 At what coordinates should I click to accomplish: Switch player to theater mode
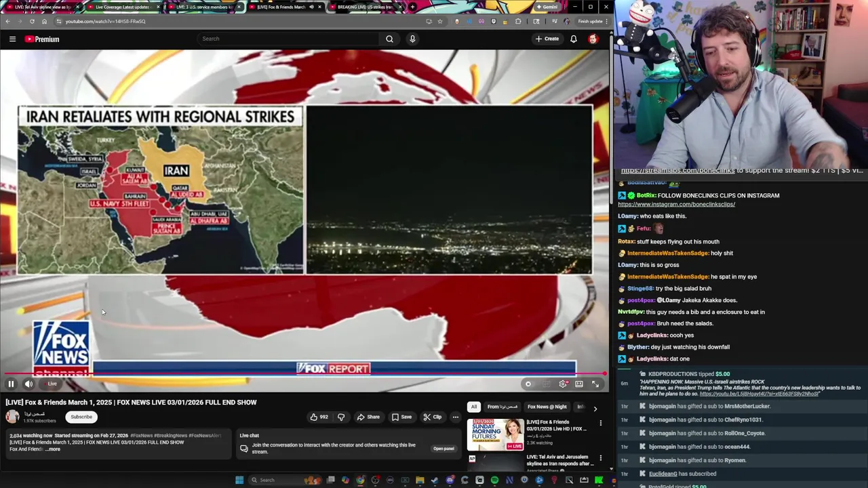tap(579, 384)
